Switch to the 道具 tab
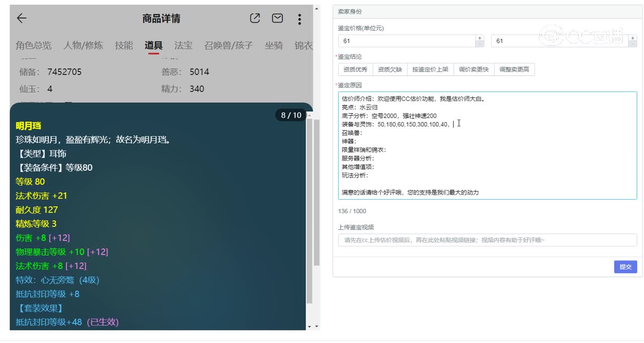This screenshot has width=644, height=343. click(153, 45)
